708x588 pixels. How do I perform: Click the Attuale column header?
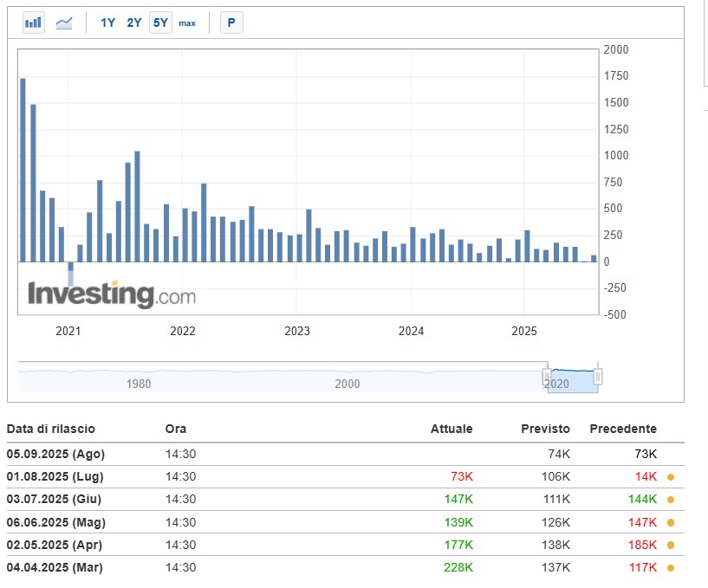(x=451, y=429)
